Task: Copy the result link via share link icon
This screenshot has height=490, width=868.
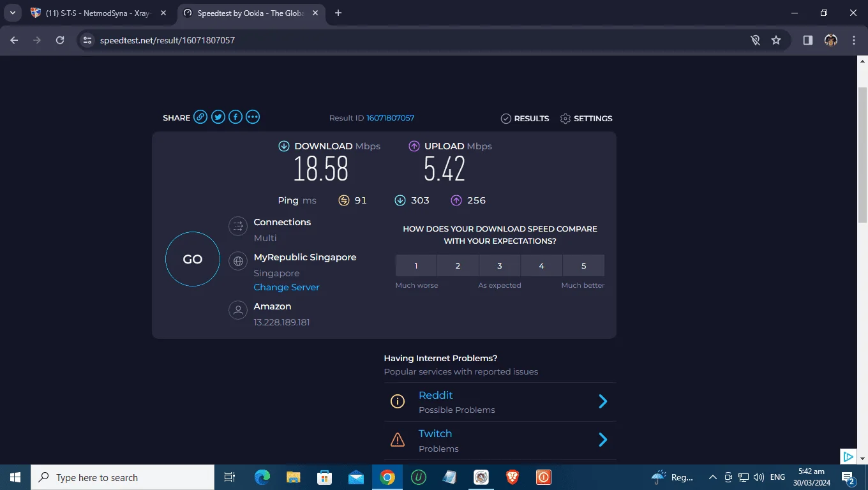Action: (x=200, y=117)
